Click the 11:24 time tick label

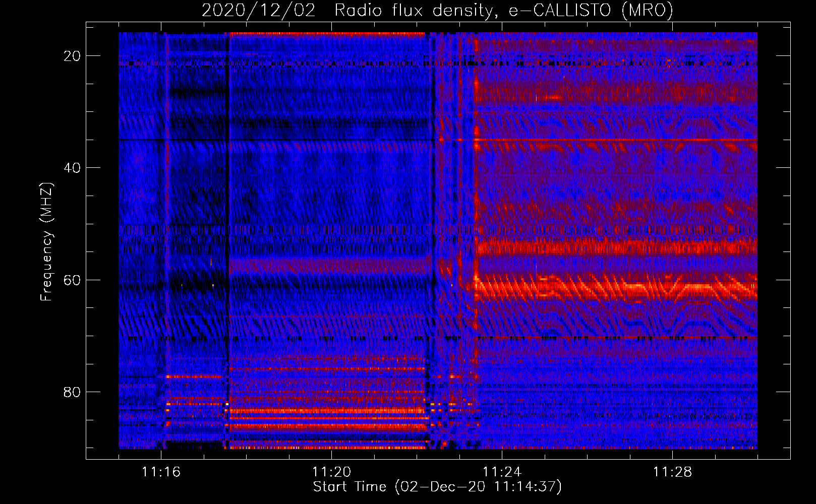click(502, 472)
